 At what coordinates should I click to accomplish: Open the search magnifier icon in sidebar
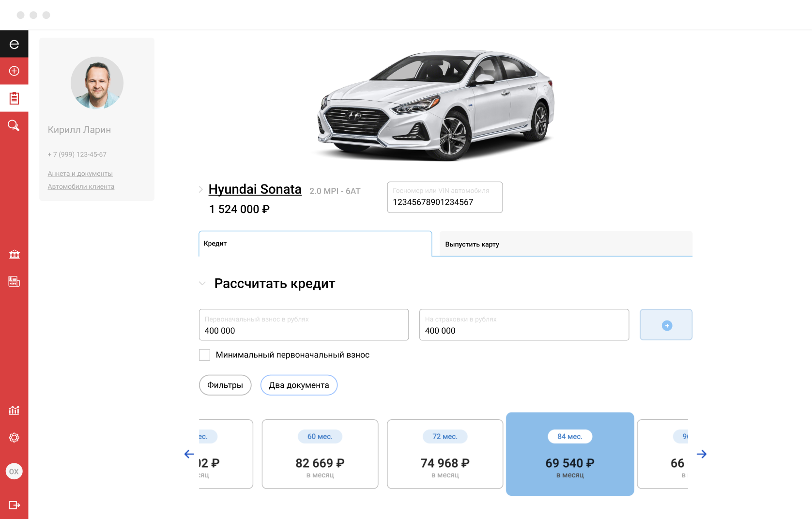point(14,126)
